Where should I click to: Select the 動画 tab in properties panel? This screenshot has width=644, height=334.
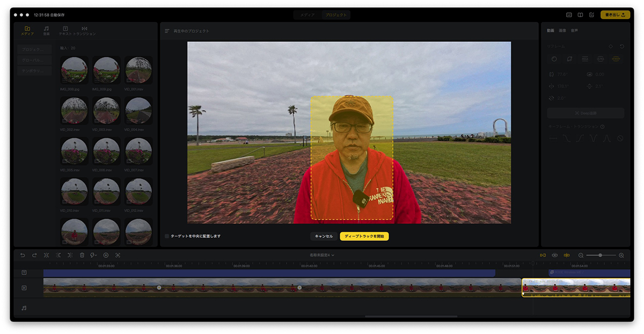coord(551,31)
